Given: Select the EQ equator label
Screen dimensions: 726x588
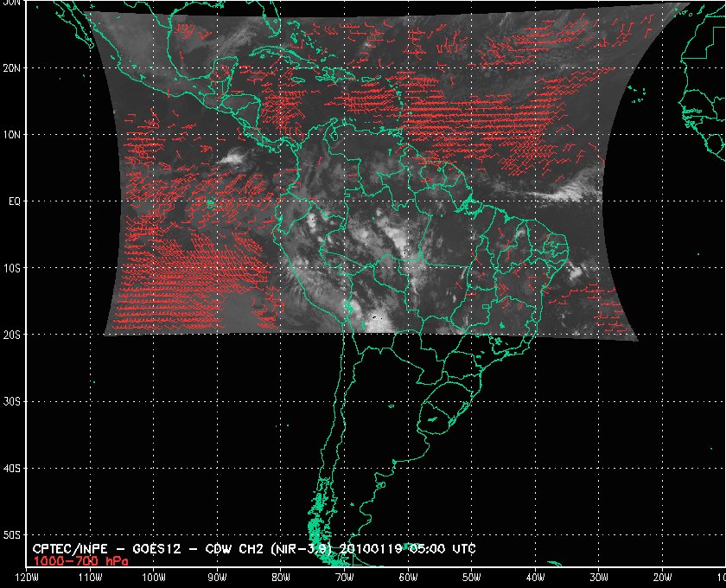Looking at the screenshot, I should tap(15, 201).
